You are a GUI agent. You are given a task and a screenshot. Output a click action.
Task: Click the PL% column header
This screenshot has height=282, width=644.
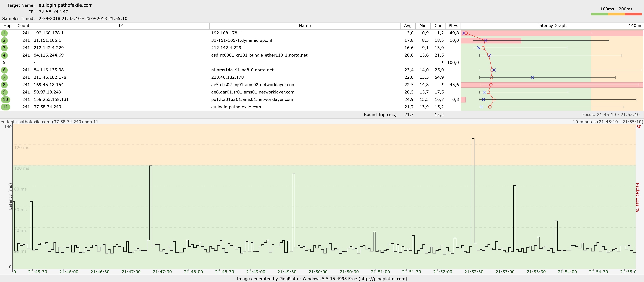click(x=453, y=26)
